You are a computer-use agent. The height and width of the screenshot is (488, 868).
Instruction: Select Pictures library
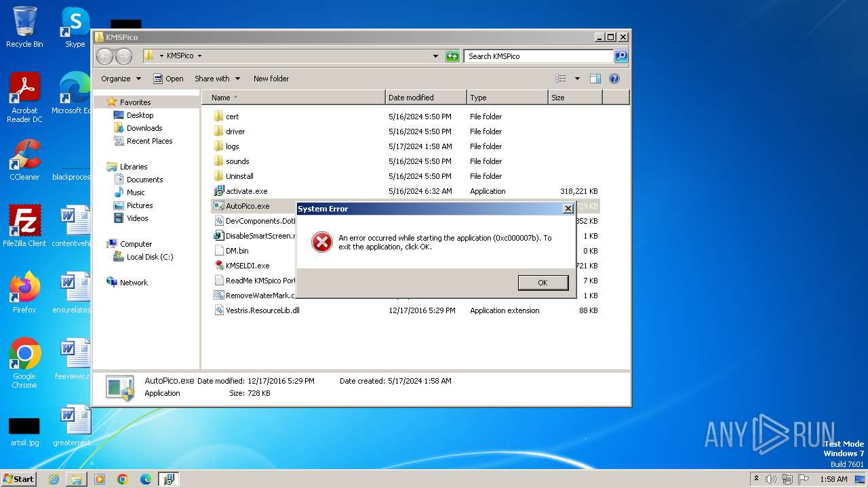tap(140, 205)
